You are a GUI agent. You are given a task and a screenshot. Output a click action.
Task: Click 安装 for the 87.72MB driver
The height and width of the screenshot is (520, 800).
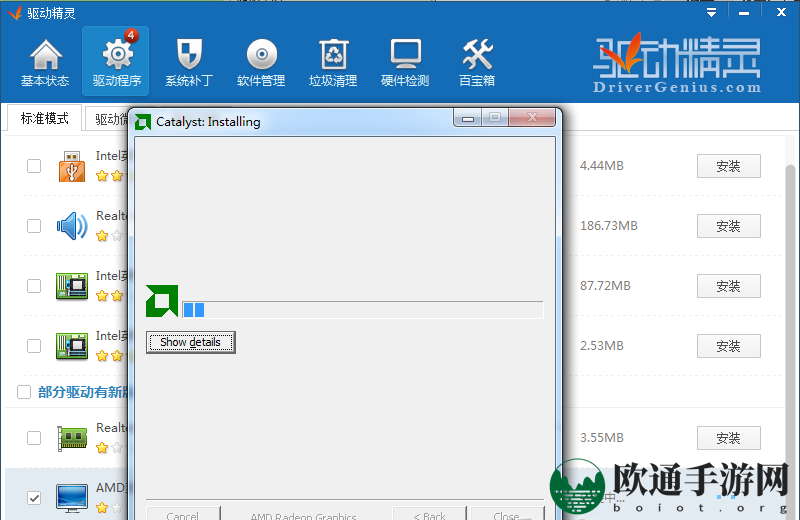[x=729, y=286]
